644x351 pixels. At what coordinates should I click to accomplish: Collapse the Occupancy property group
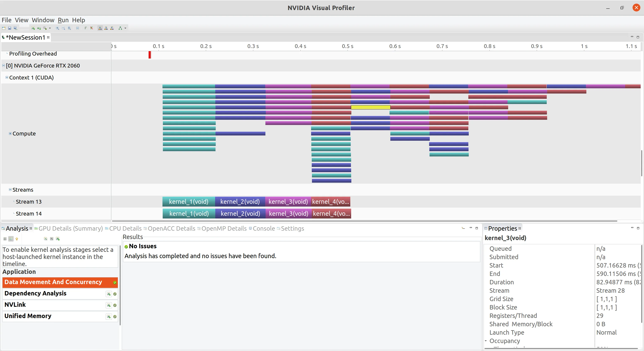tap(486, 341)
